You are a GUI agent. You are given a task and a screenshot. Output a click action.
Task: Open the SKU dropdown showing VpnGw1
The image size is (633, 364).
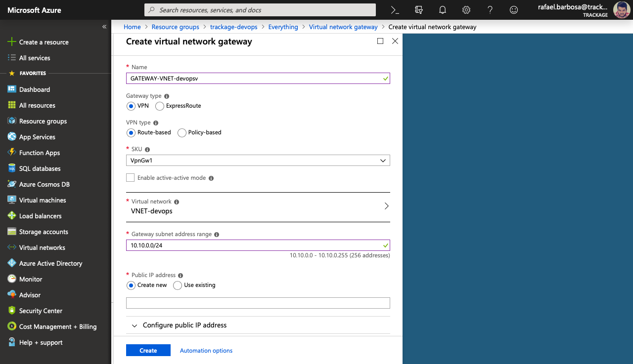(258, 161)
